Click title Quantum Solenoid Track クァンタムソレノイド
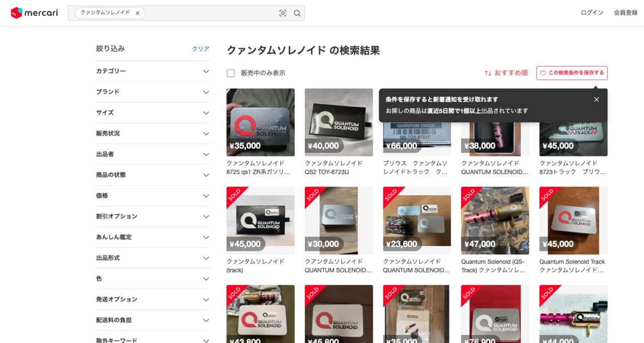This screenshot has width=644, height=343. 572,266
